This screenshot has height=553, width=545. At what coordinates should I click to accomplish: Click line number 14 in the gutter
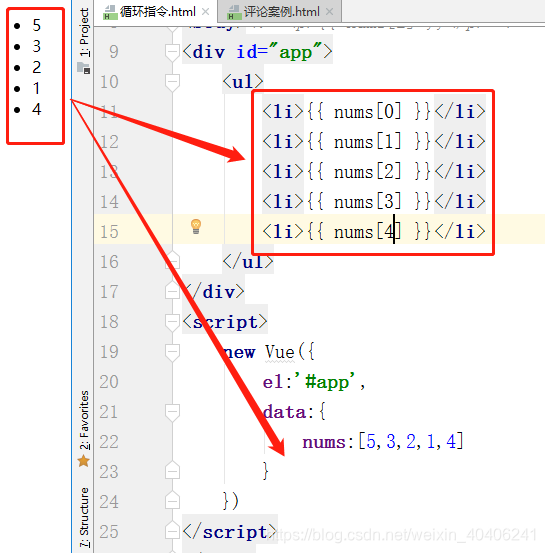coord(109,202)
